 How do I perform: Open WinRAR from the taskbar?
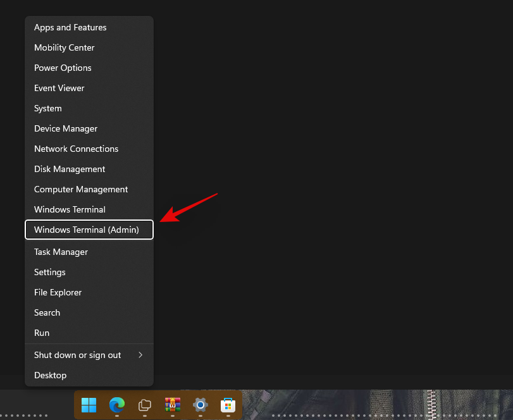pos(173,404)
